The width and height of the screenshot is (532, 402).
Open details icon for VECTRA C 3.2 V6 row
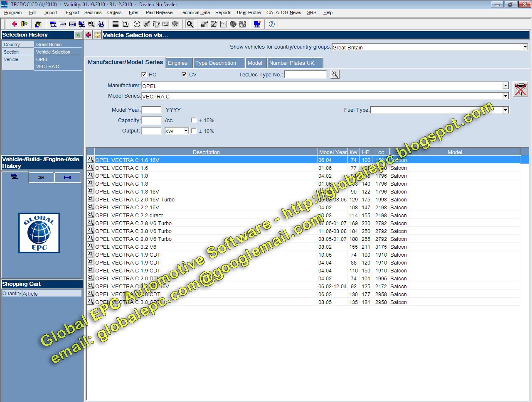(x=90, y=246)
